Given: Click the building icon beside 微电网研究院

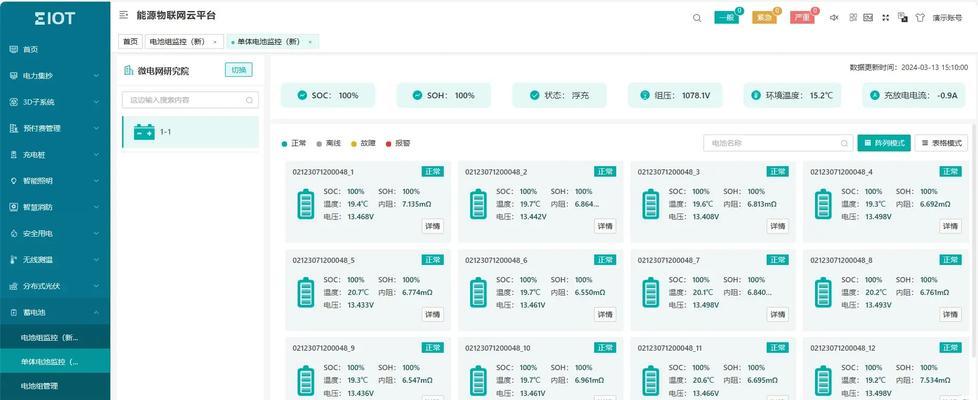Looking at the screenshot, I should [x=128, y=71].
